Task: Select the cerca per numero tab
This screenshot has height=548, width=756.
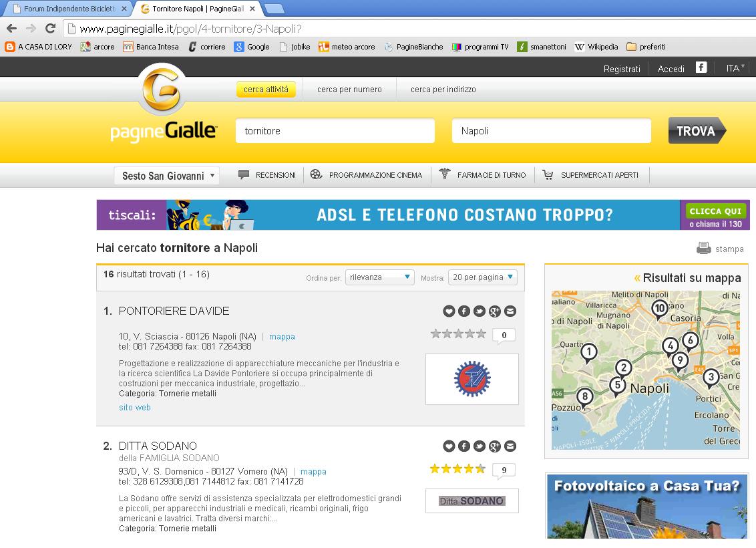Action: 349,90
